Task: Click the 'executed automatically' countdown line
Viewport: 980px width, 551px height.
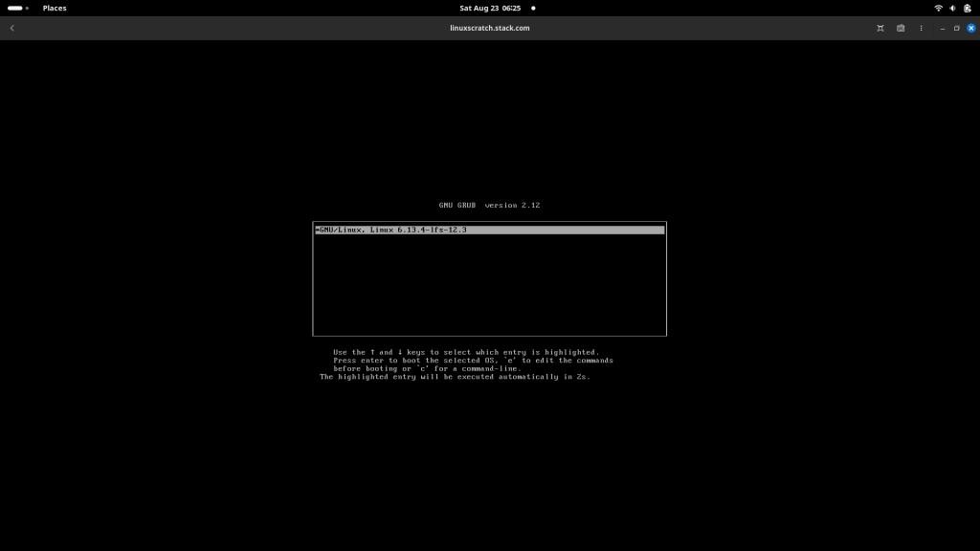Action: pyautogui.click(x=455, y=377)
